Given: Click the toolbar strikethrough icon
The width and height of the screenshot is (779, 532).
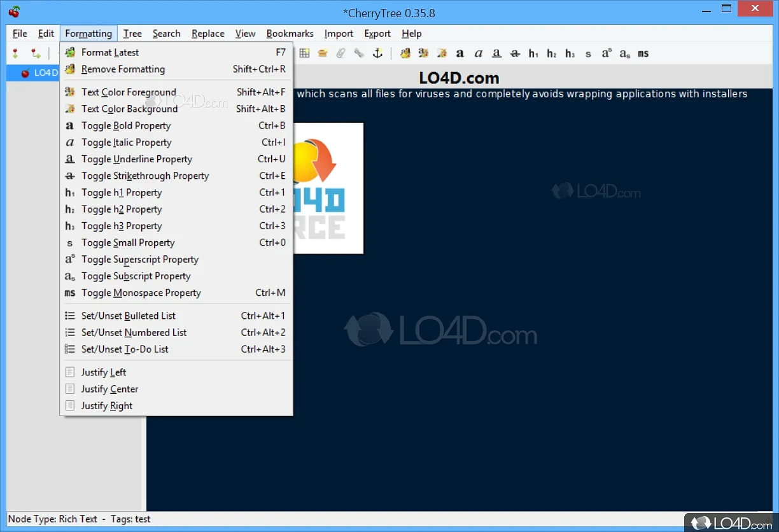Looking at the screenshot, I should 515,53.
